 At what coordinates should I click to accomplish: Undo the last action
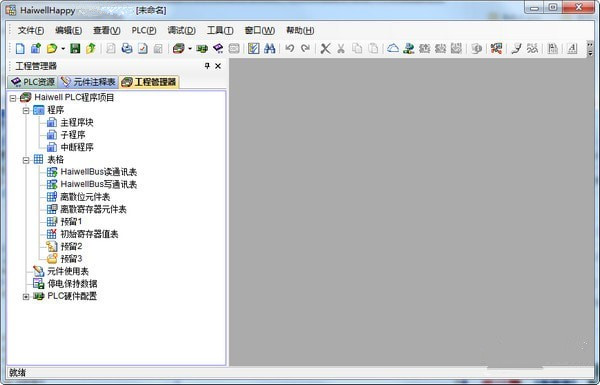pyautogui.click(x=290, y=49)
